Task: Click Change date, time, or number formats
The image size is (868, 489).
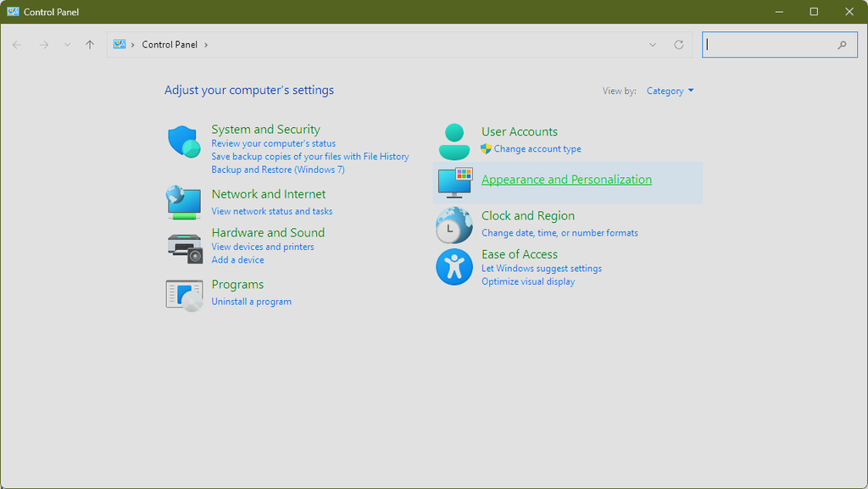Action: [x=559, y=233]
